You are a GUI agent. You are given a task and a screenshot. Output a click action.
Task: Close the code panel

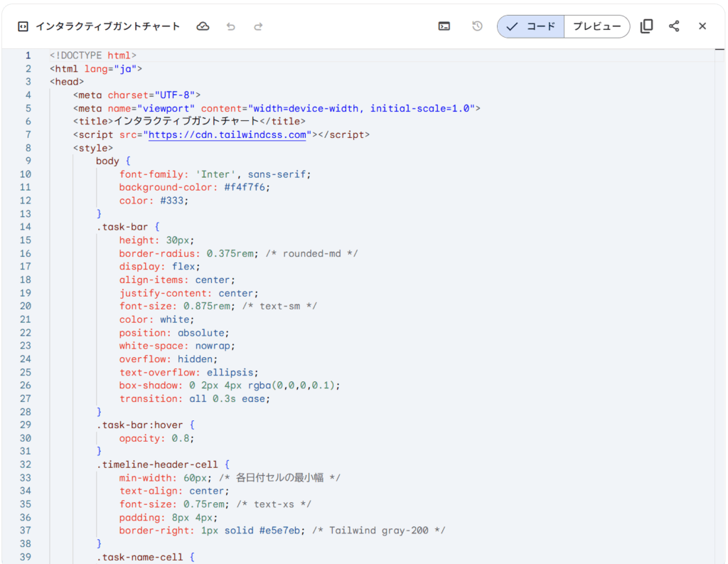point(702,26)
